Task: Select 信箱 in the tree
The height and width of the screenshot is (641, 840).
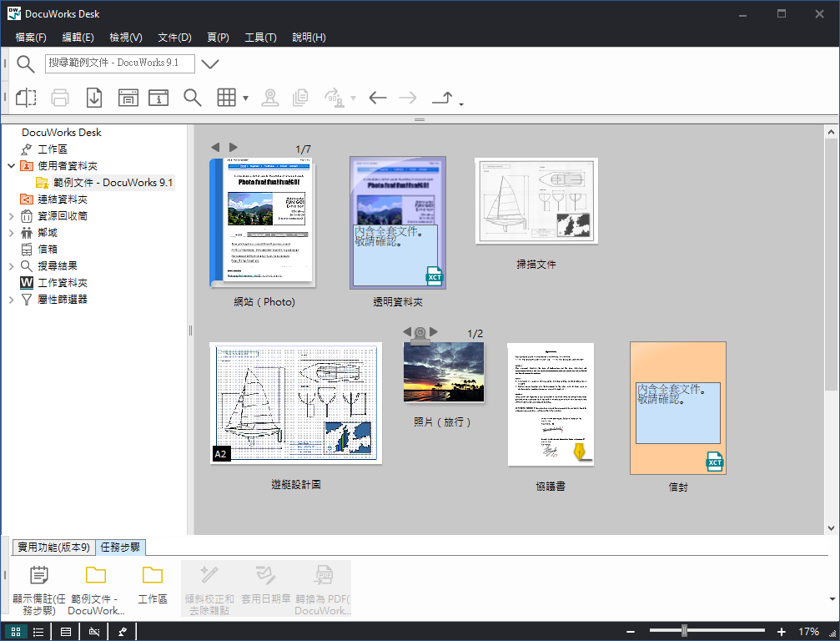Action: (48, 250)
